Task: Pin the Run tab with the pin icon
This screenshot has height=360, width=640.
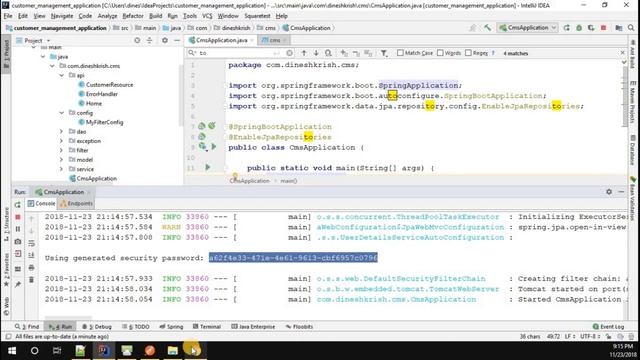Action: [x=18, y=284]
